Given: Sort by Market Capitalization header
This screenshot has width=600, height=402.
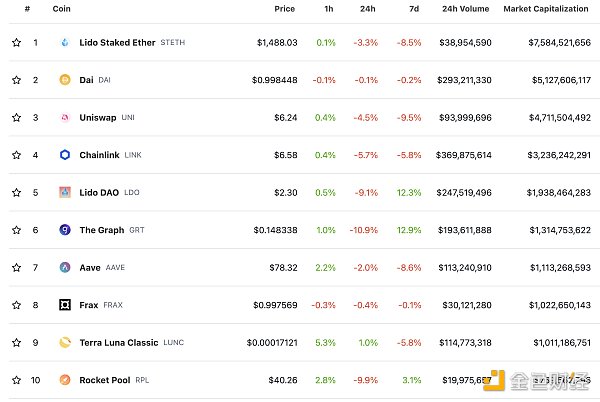Looking at the screenshot, I should point(547,8).
